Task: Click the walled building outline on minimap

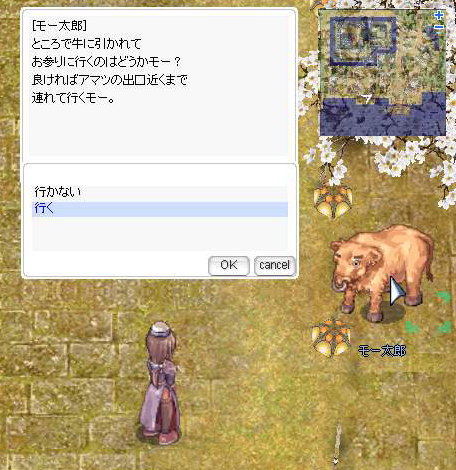Action: coord(363,41)
